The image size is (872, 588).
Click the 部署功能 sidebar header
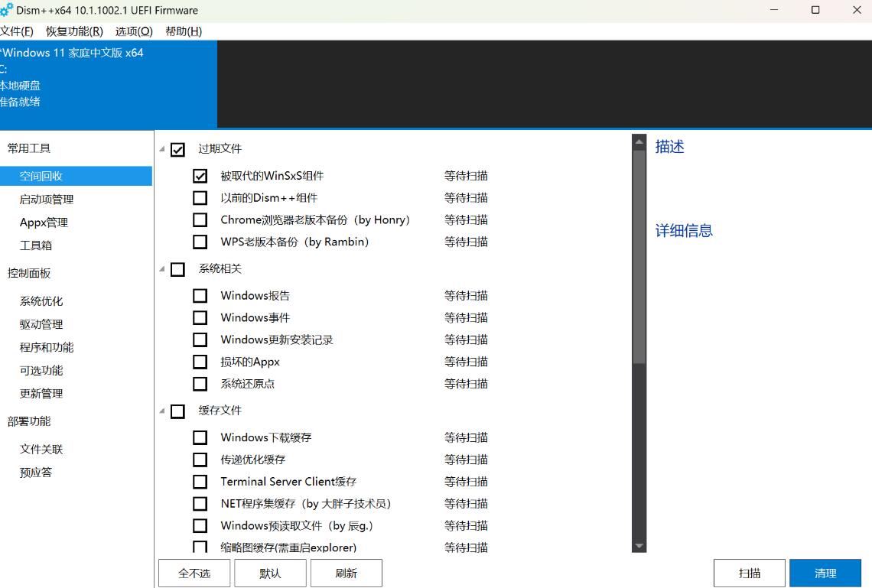29,421
